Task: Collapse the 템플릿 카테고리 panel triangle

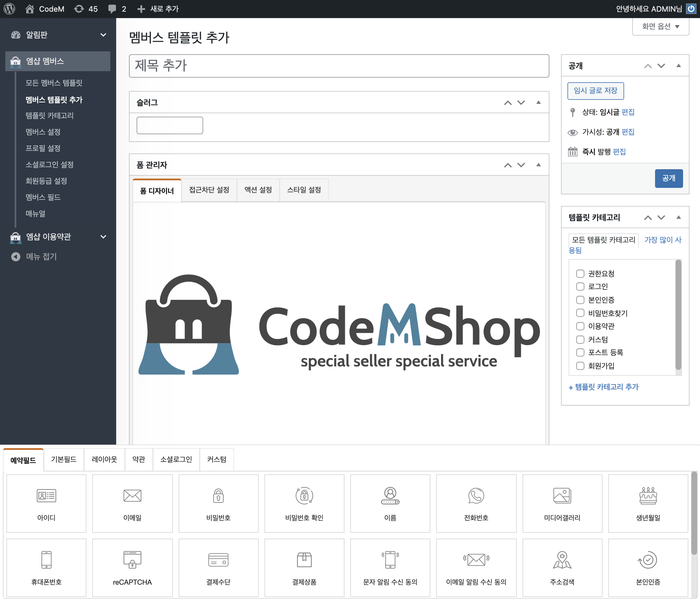Action: pos(678,217)
